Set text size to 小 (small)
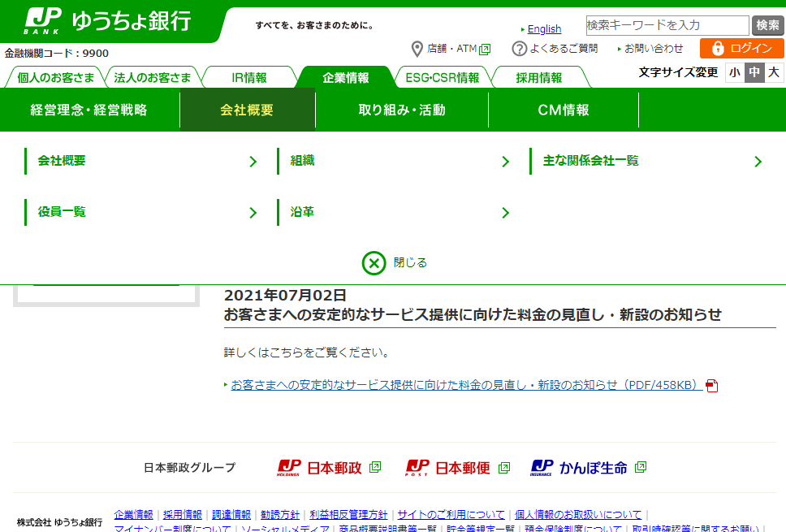The height and width of the screenshot is (532, 786). [x=734, y=72]
